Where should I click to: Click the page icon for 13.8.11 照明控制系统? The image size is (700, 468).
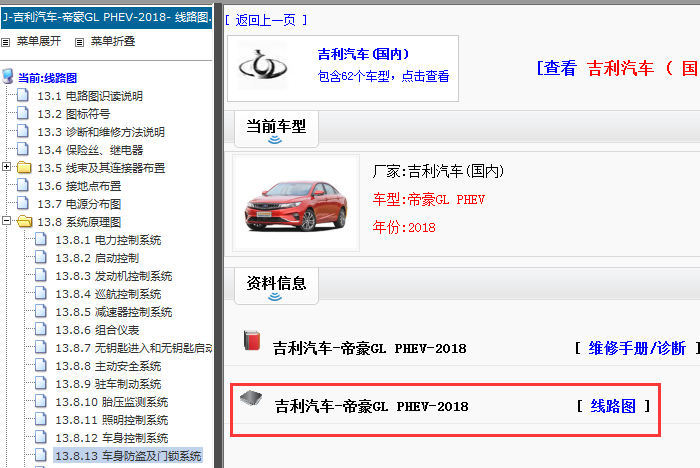click(41, 419)
